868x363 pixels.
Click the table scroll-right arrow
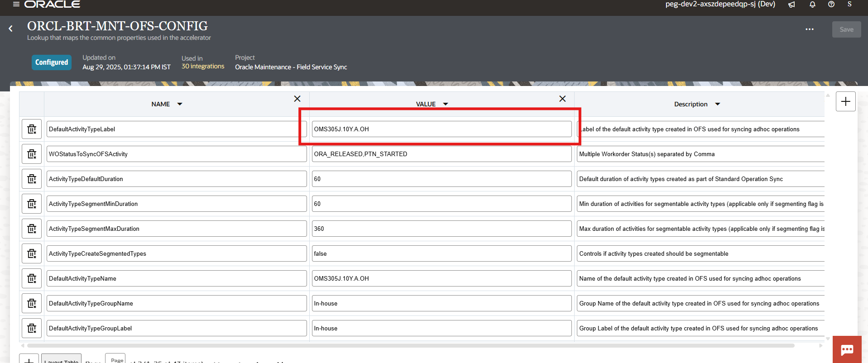(x=820, y=345)
